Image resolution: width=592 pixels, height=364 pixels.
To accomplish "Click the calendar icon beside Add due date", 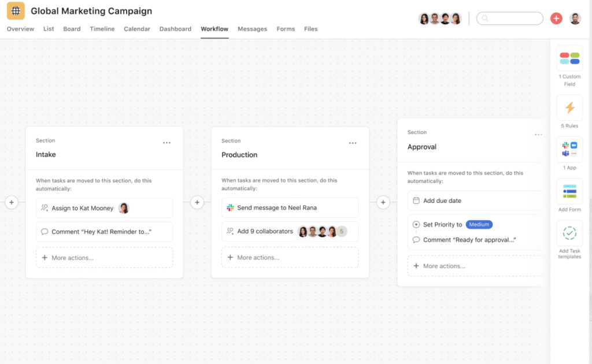I will 416,199.
